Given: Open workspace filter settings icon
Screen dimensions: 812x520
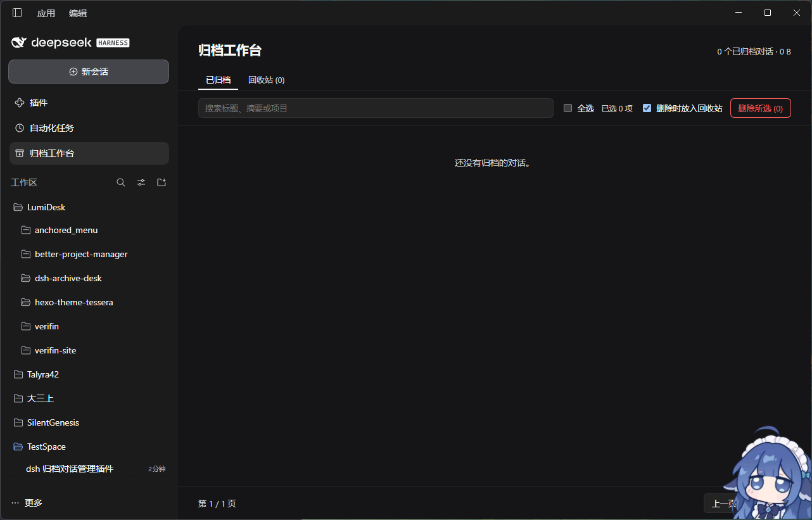Looking at the screenshot, I should tap(141, 182).
